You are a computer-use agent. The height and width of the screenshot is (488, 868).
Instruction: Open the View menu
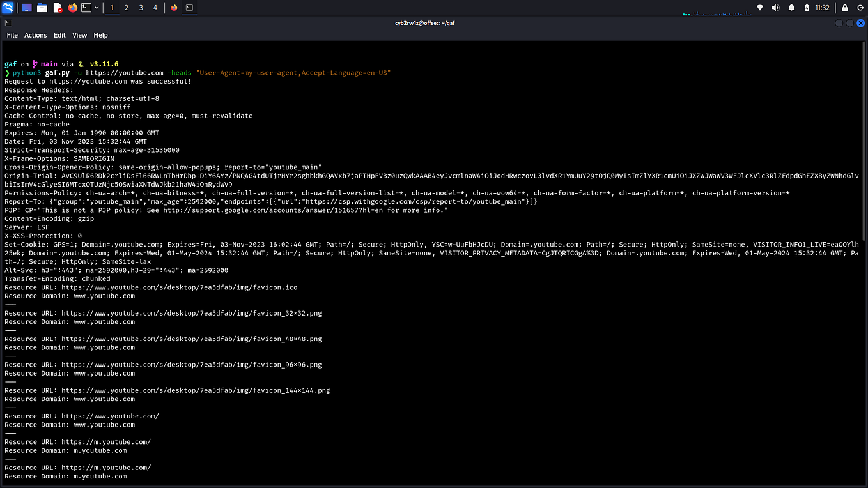pyautogui.click(x=79, y=35)
